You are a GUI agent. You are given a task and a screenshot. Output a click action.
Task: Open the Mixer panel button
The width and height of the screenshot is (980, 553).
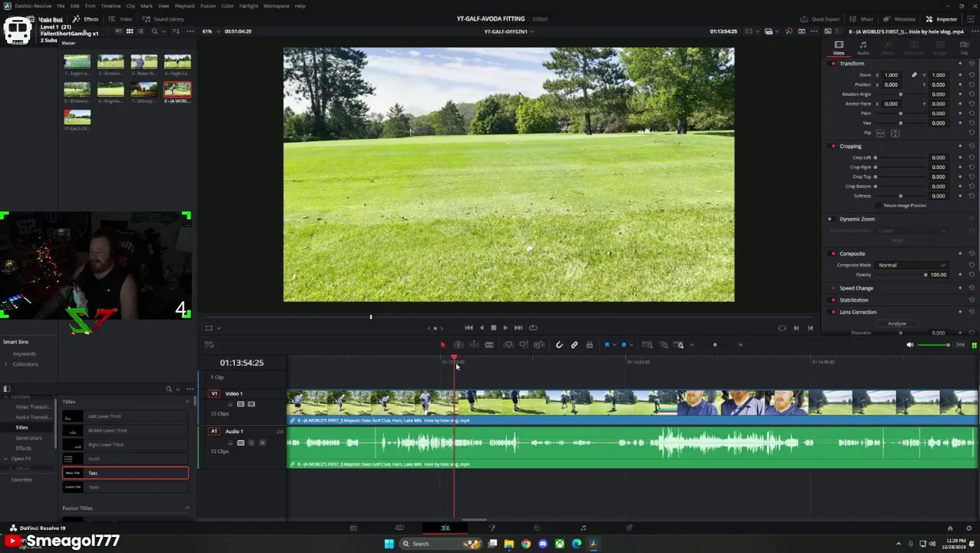[862, 19]
